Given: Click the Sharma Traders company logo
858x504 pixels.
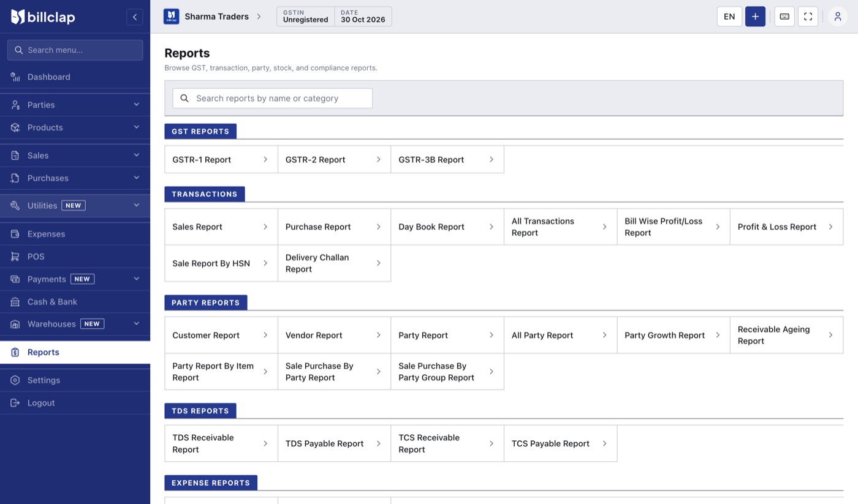Looking at the screenshot, I should coord(171,17).
